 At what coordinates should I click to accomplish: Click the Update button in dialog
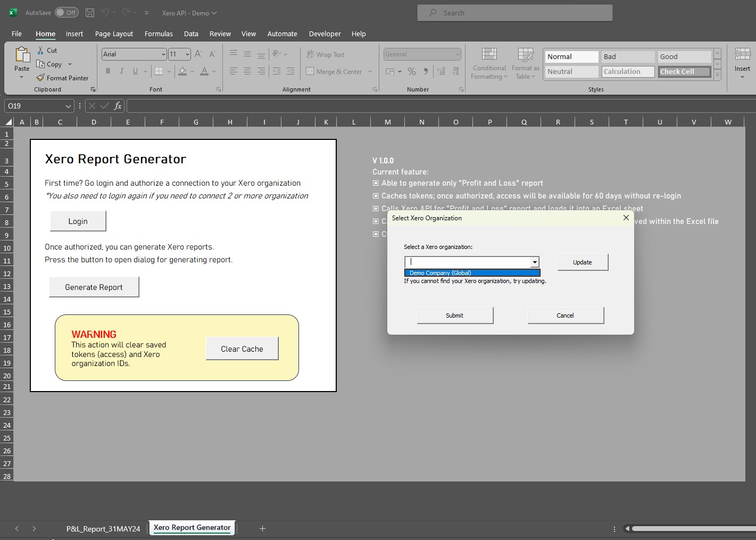[583, 262]
